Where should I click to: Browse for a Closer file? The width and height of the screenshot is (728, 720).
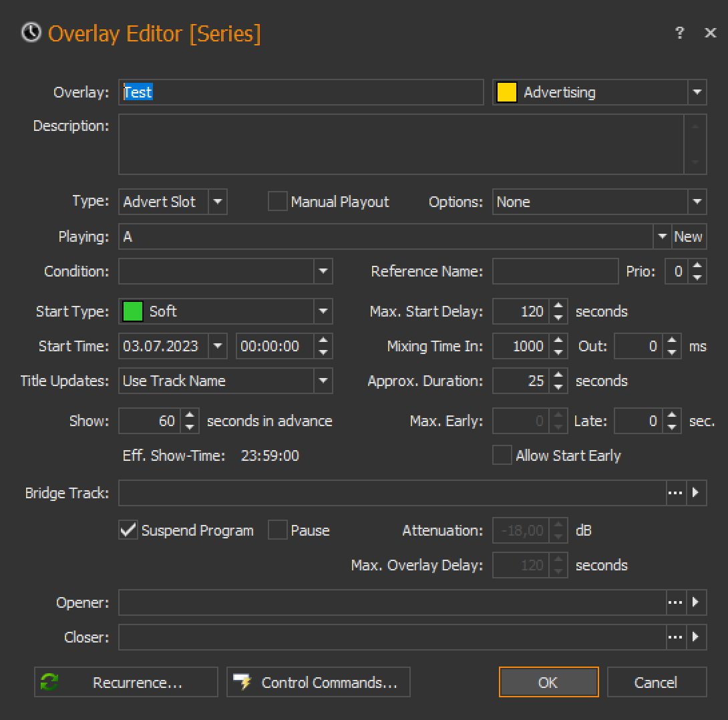pyautogui.click(x=675, y=637)
